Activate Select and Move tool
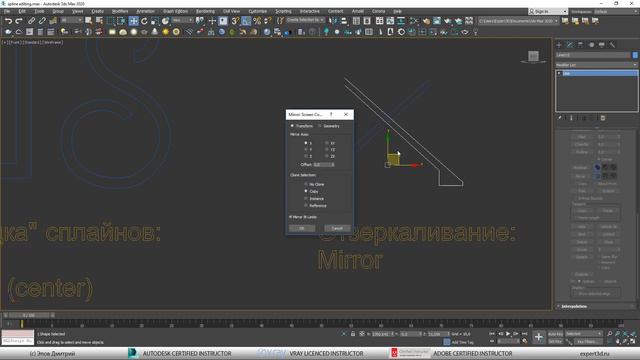This screenshot has height=360, width=640. tap(133, 21)
